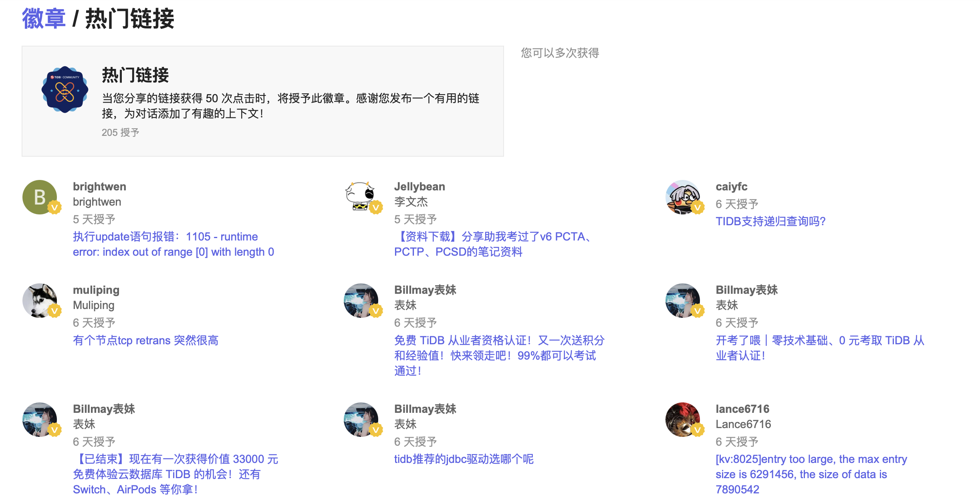Viewport: 980px width, 501px height.
Task: Open brightwen's green B avatar
Action: click(x=39, y=197)
